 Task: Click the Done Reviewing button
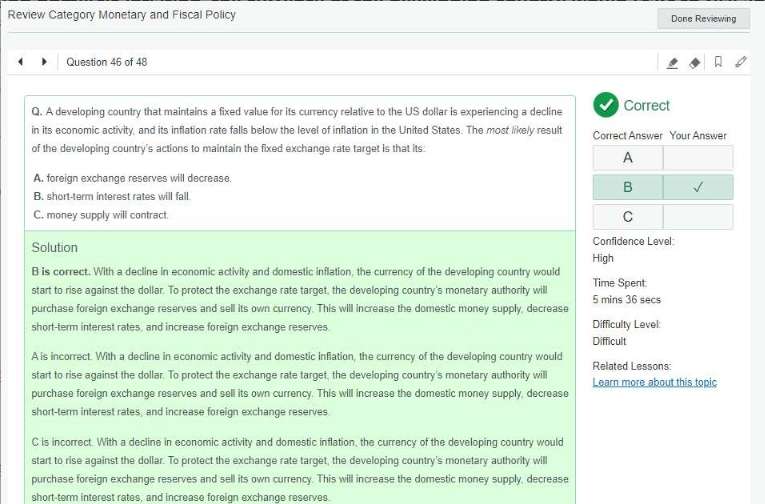point(703,18)
